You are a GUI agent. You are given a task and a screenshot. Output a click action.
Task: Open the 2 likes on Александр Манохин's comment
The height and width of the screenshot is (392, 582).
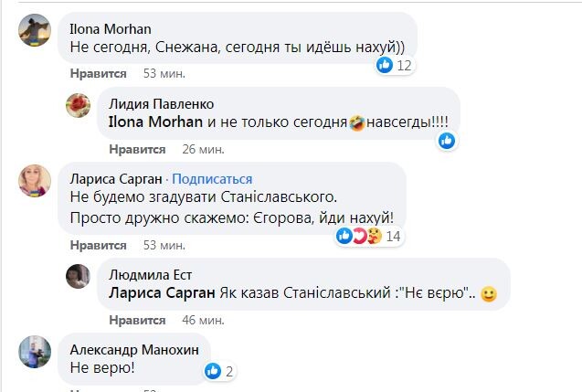coord(220,371)
